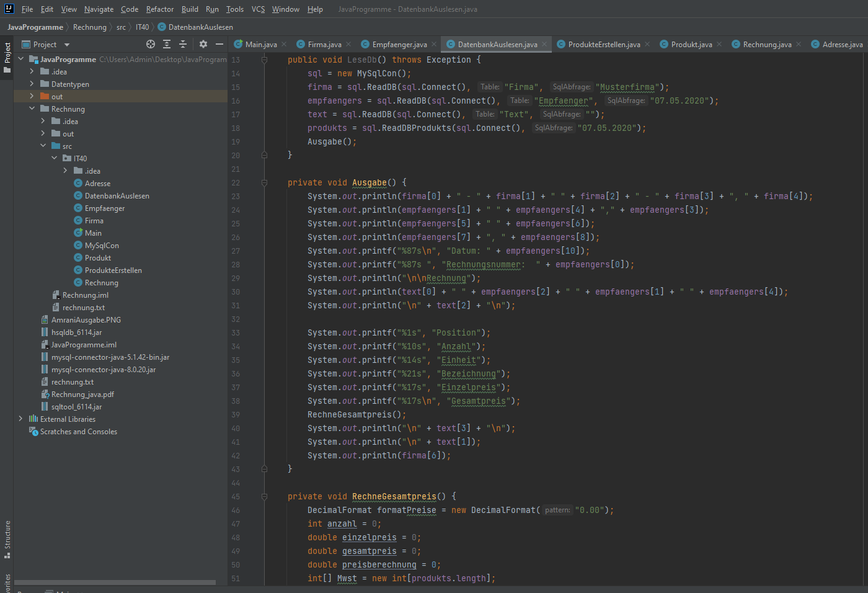Viewport: 868px width, 593px height.
Task: Click the locate/select opened file target icon
Action: tap(151, 44)
